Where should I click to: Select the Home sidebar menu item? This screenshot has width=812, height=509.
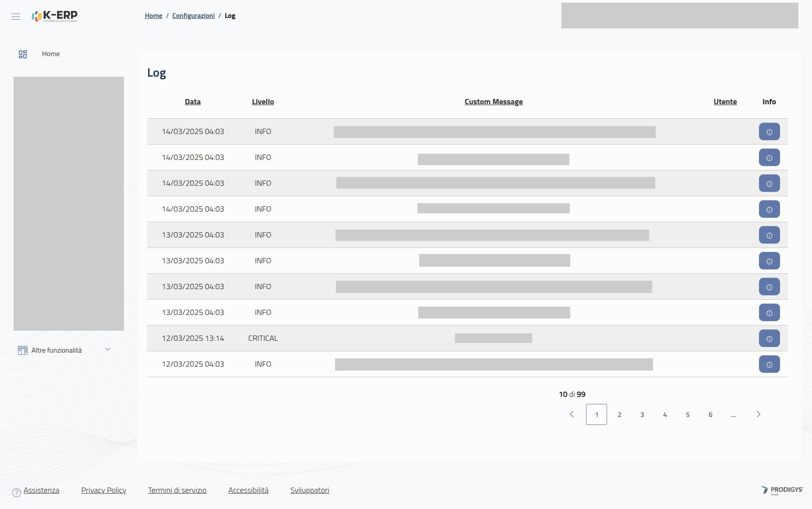tap(51, 54)
